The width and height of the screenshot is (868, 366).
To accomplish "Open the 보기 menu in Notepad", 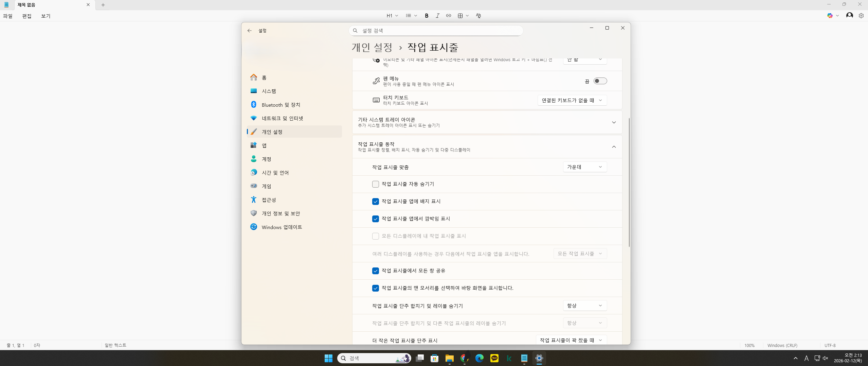I will point(46,16).
